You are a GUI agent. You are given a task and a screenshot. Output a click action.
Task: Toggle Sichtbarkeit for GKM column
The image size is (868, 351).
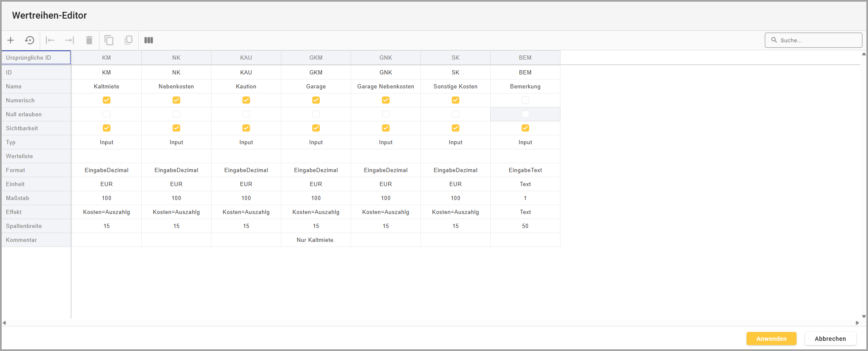click(316, 128)
